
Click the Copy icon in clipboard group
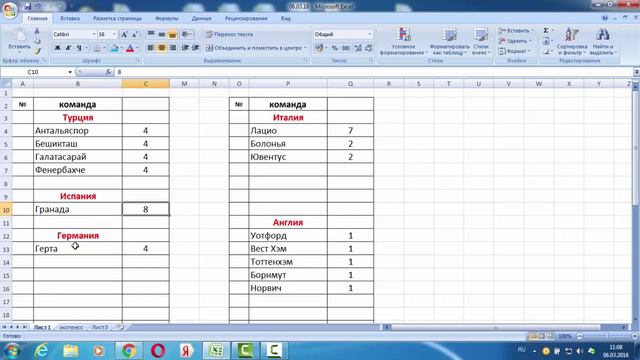tap(37, 41)
